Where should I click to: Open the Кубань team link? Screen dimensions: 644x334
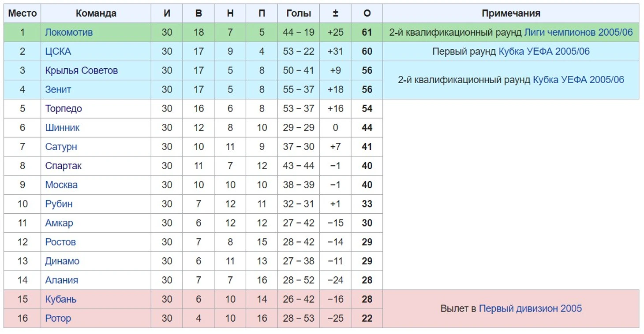[60, 299]
